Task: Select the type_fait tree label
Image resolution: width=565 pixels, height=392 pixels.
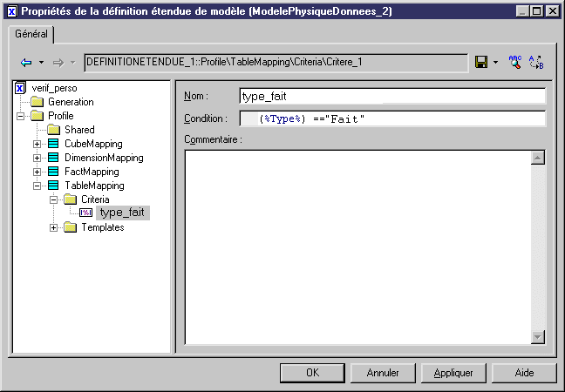Action: click(123, 213)
